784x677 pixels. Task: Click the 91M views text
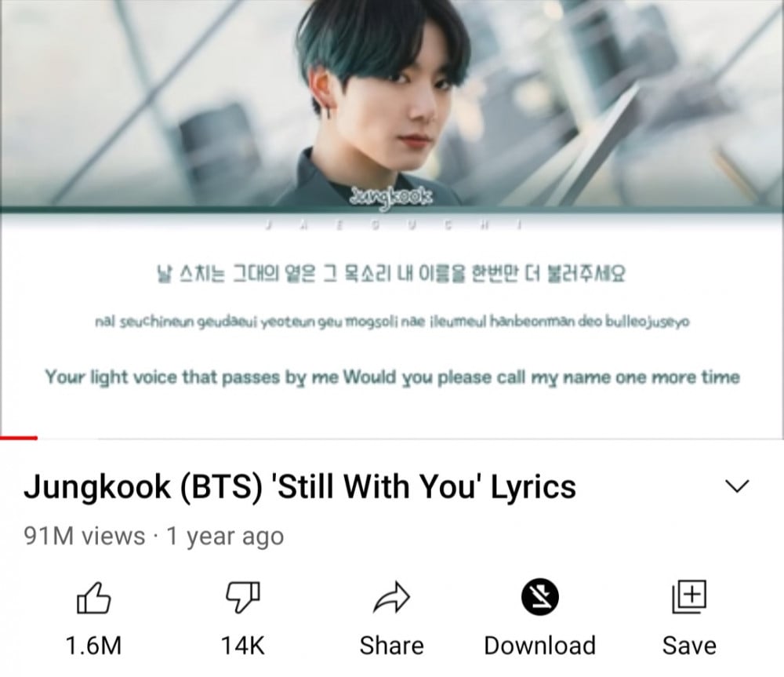(x=84, y=536)
